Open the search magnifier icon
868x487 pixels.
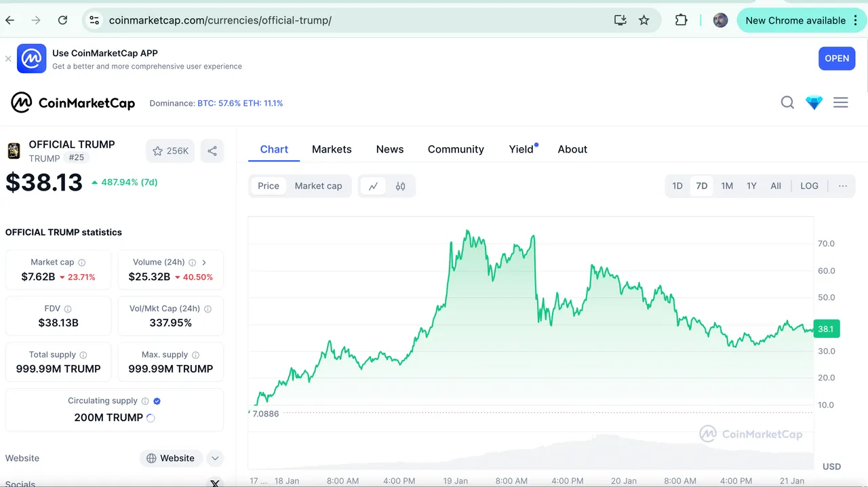click(787, 102)
